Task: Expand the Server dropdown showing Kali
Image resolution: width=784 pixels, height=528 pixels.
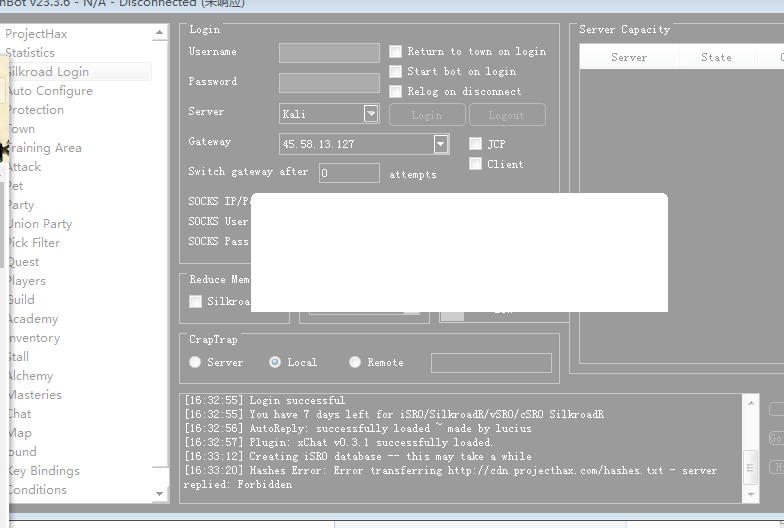Action: point(371,114)
